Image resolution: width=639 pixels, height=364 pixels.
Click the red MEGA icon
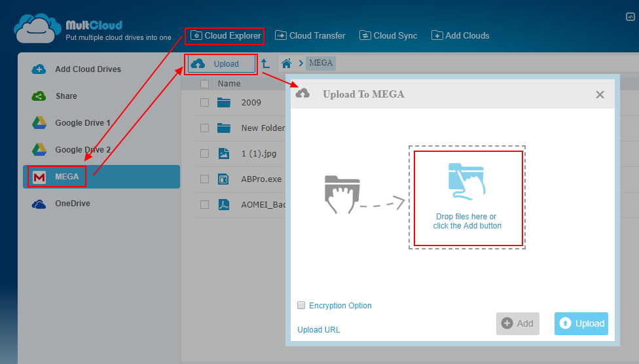[39, 177]
